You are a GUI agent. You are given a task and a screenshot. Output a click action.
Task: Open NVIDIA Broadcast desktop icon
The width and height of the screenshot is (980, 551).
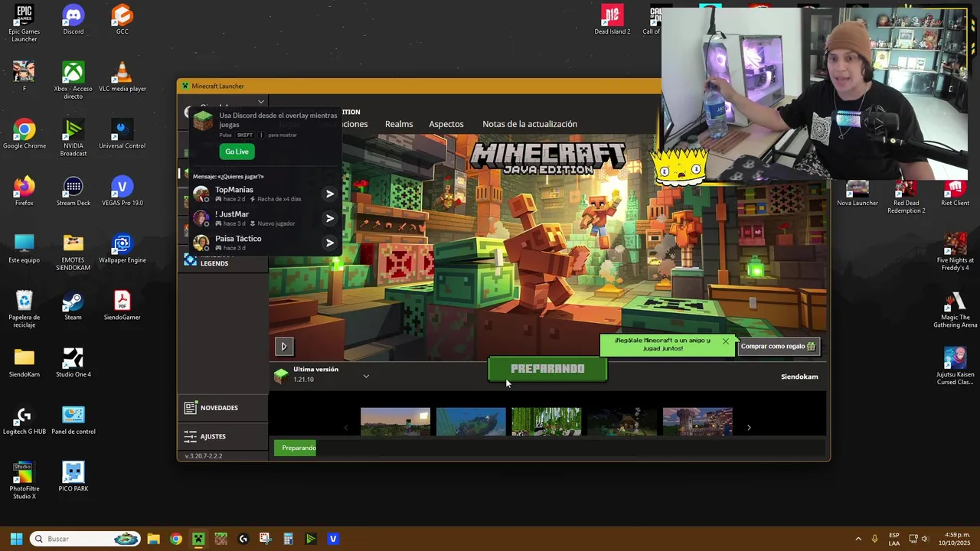(73, 137)
